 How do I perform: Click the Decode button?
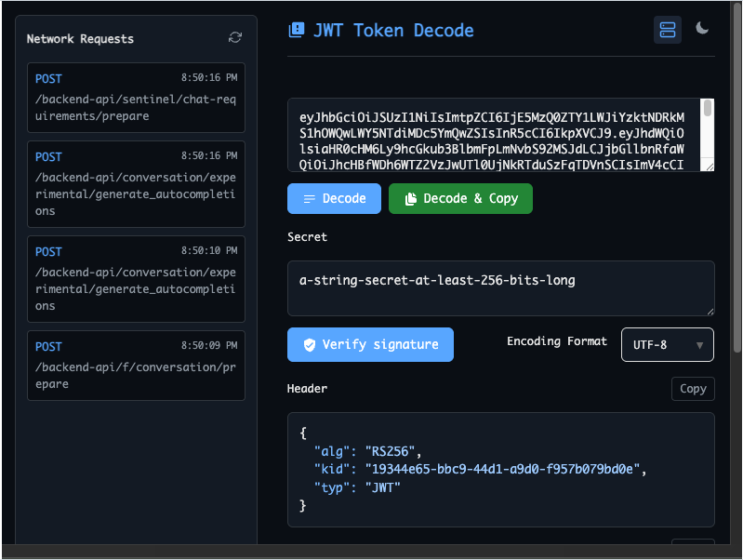334,199
